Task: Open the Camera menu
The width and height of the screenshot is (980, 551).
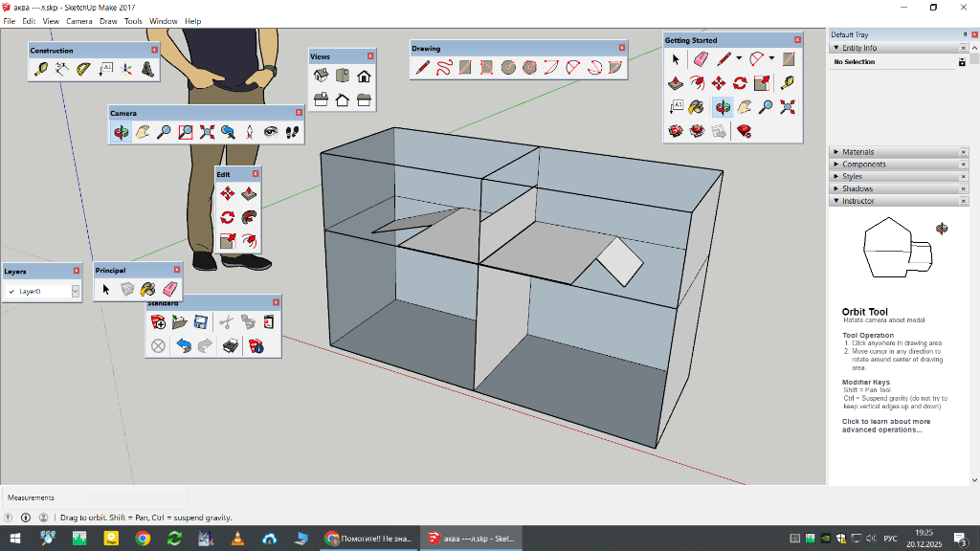Action: point(78,21)
